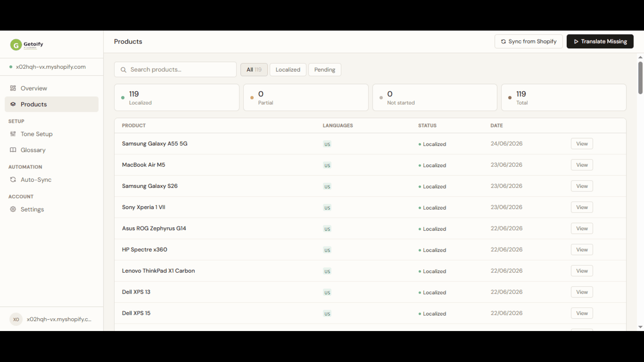The height and width of the screenshot is (362, 644).
Task: Click date 24/06/2026 of Samsung Galaxy A55
Action: click(506, 144)
